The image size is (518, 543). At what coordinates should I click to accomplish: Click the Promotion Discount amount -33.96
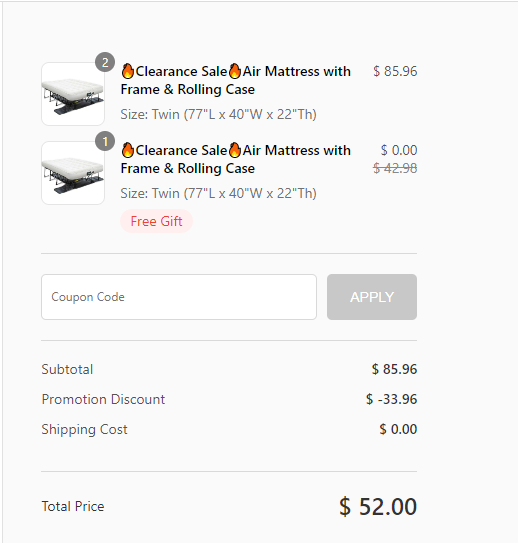(392, 399)
